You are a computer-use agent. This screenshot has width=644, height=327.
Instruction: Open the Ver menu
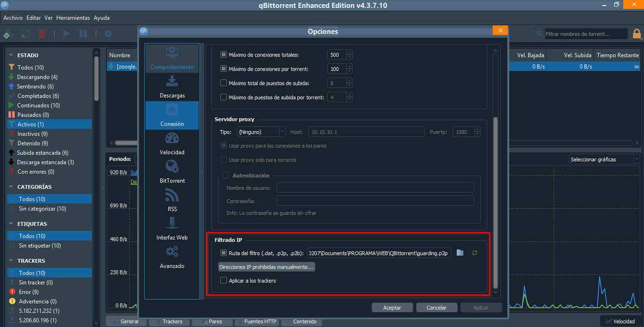tap(48, 18)
